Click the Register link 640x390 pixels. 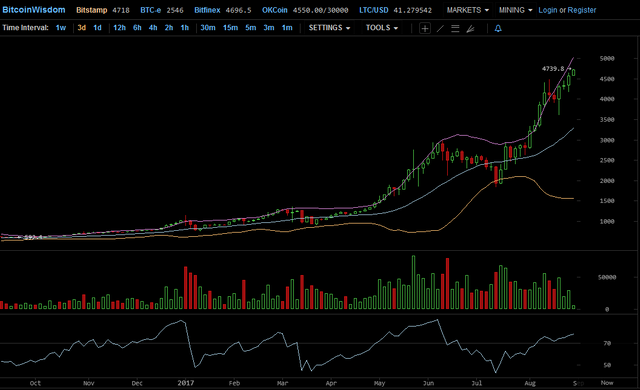coord(582,10)
